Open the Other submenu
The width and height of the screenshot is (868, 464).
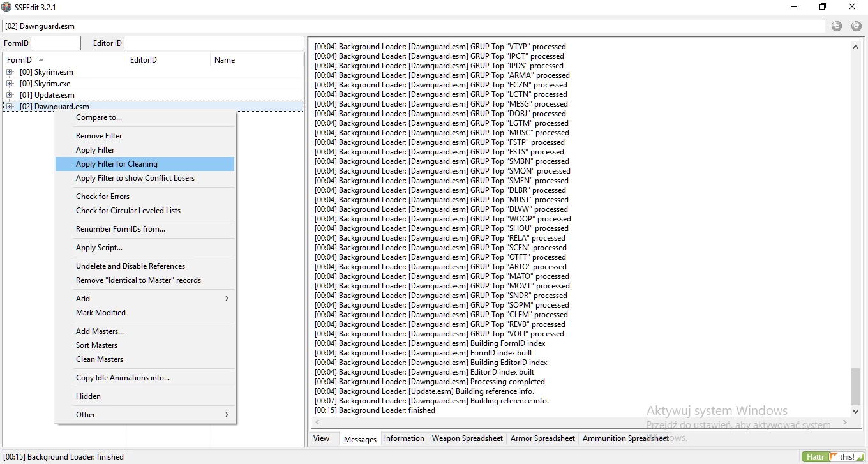coord(145,415)
